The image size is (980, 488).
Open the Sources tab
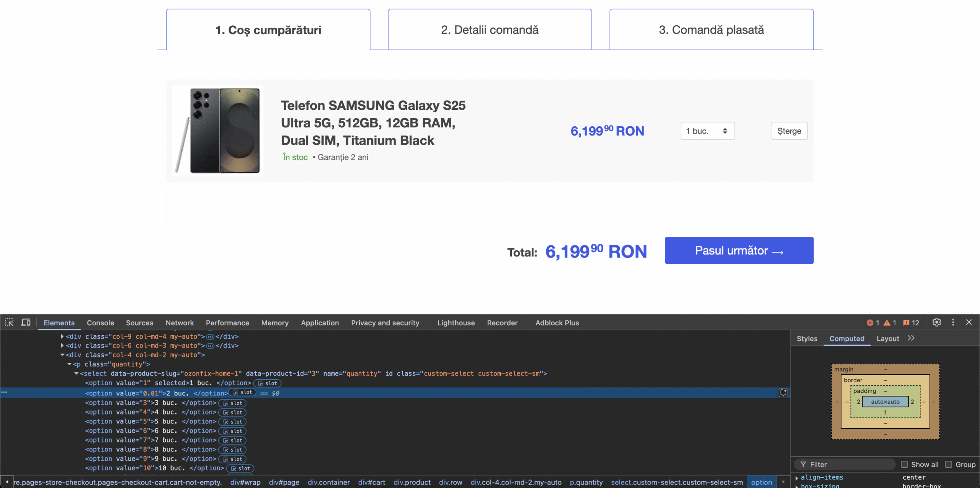pos(140,323)
